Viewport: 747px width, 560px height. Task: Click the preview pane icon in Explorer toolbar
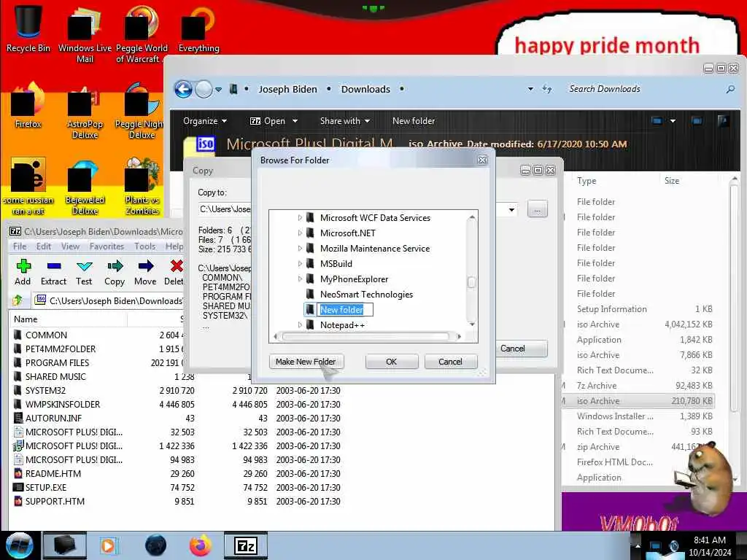point(697,121)
